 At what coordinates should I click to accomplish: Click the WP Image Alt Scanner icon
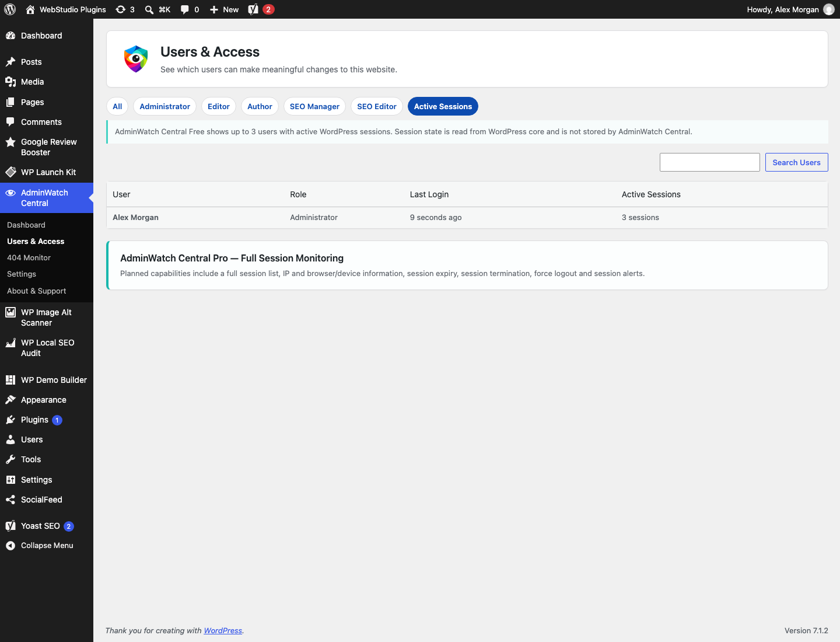point(10,312)
